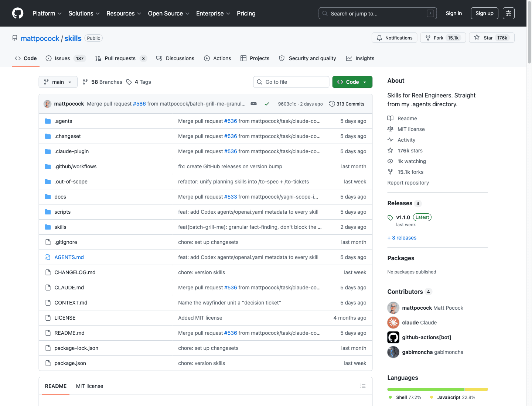The height and width of the screenshot is (406, 532).
Task: Click the bell icon in Notifications button
Action: (379, 38)
